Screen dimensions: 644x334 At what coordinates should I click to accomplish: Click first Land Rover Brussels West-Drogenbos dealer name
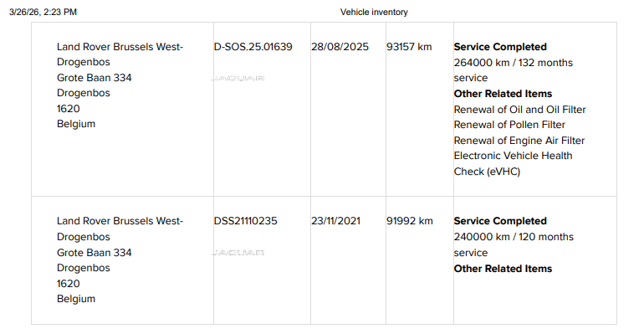(120, 54)
